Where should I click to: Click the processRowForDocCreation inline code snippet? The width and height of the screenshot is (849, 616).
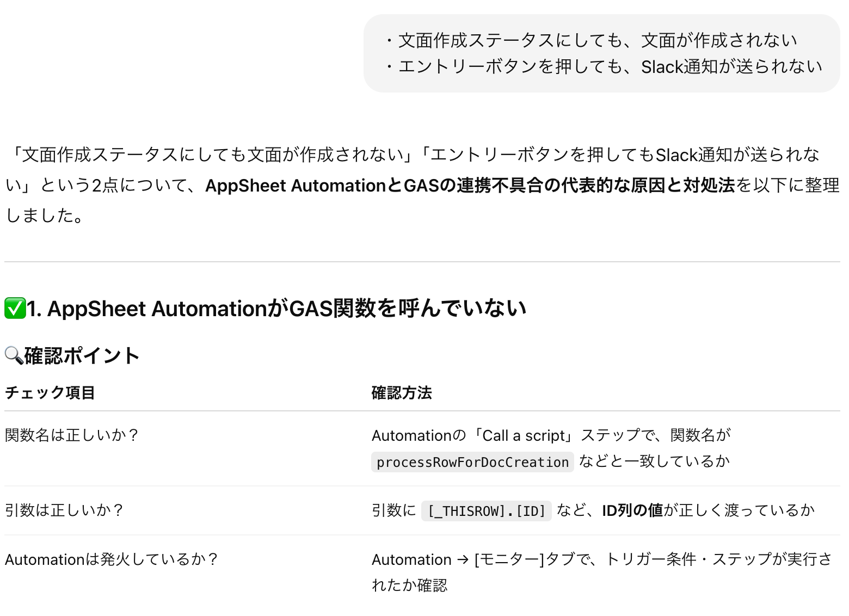[x=472, y=462]
